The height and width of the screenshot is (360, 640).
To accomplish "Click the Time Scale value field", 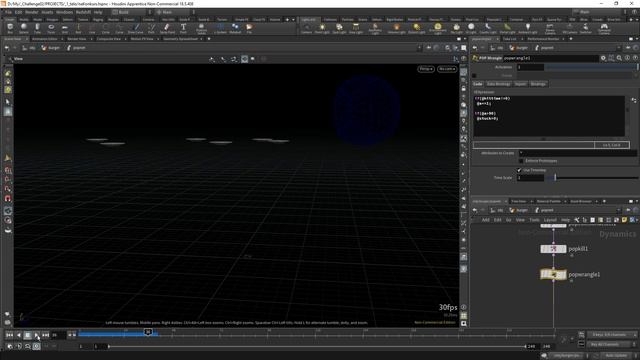I will [530, 178].
